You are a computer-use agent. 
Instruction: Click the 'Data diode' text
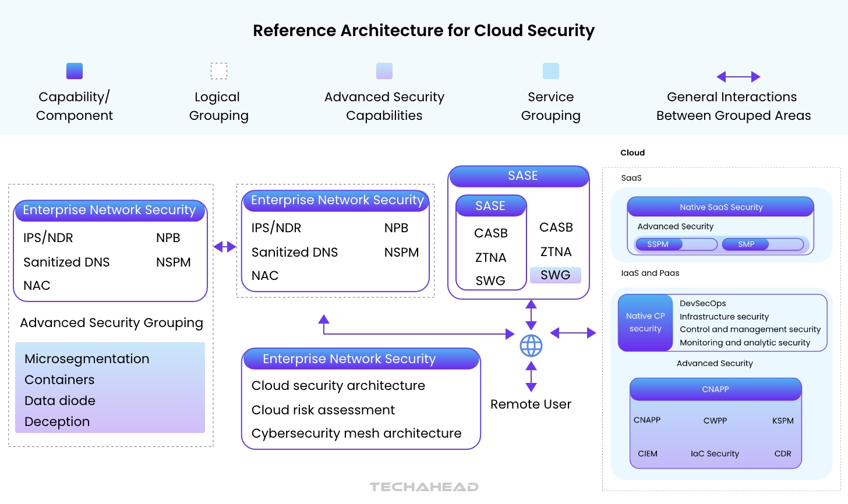[x=60, y=400]
